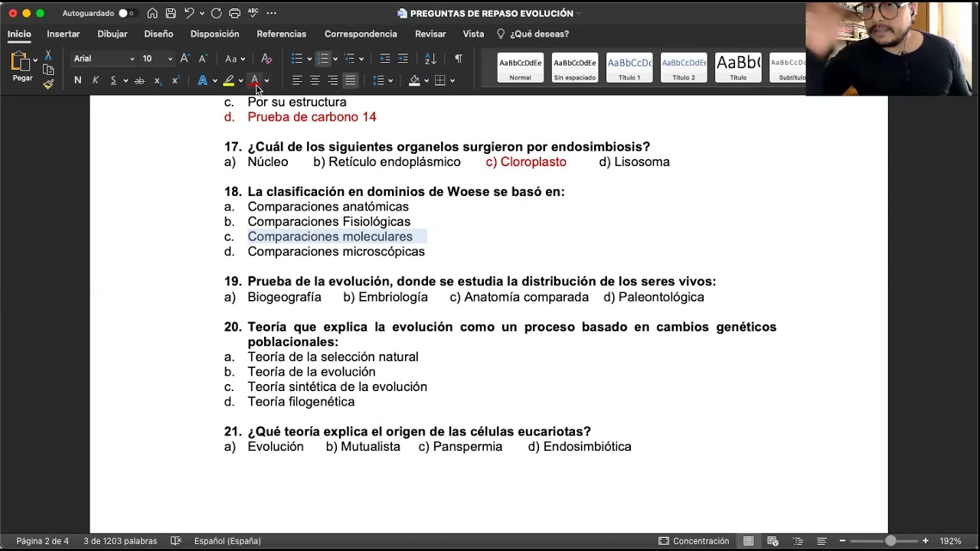Toggle strikethrough formatting

click(x=139, y=80)
